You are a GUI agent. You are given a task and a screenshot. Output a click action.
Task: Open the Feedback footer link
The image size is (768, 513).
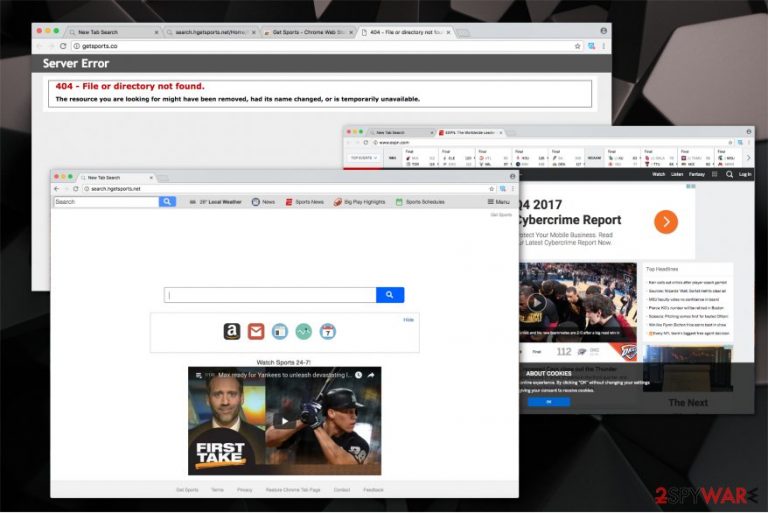point(373,490)
